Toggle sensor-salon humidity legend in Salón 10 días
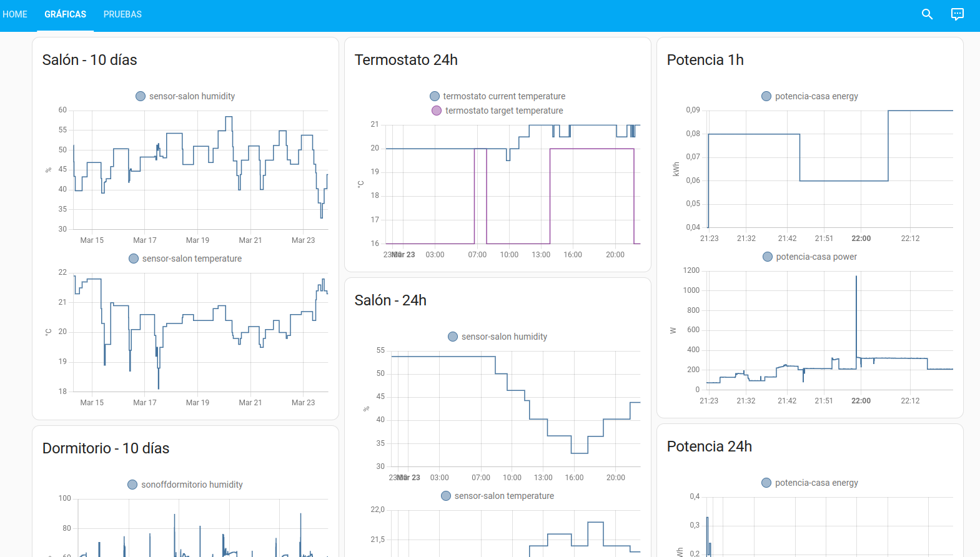The width and height of the screenshot is (980, 557). pos(186,96)
